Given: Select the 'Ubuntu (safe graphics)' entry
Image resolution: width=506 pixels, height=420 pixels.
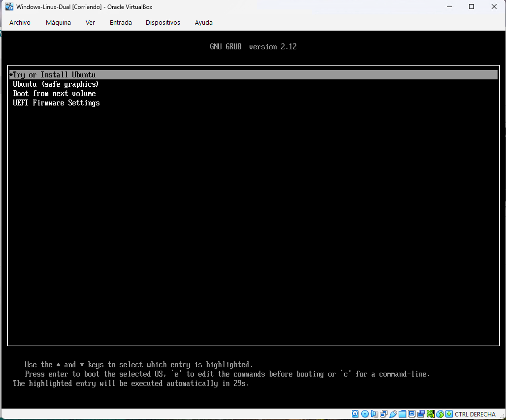Looking at the screenshot, I should point(253,84).
